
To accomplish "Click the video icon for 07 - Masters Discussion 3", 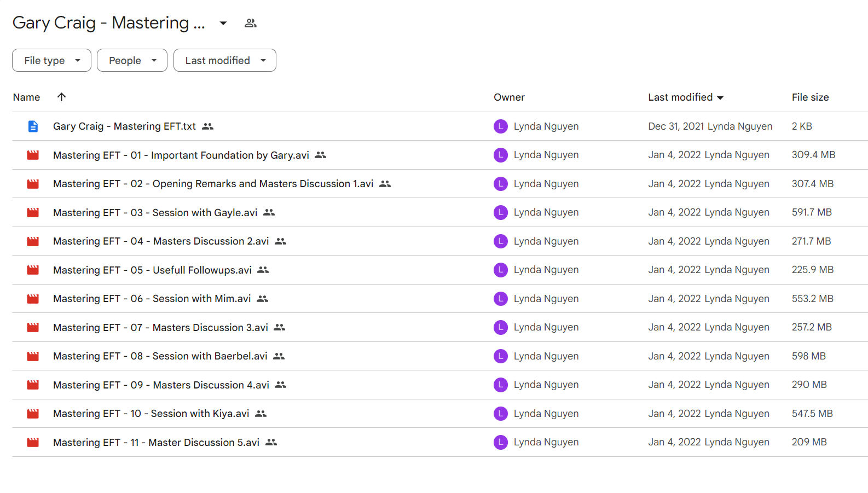I will (33, 327).
